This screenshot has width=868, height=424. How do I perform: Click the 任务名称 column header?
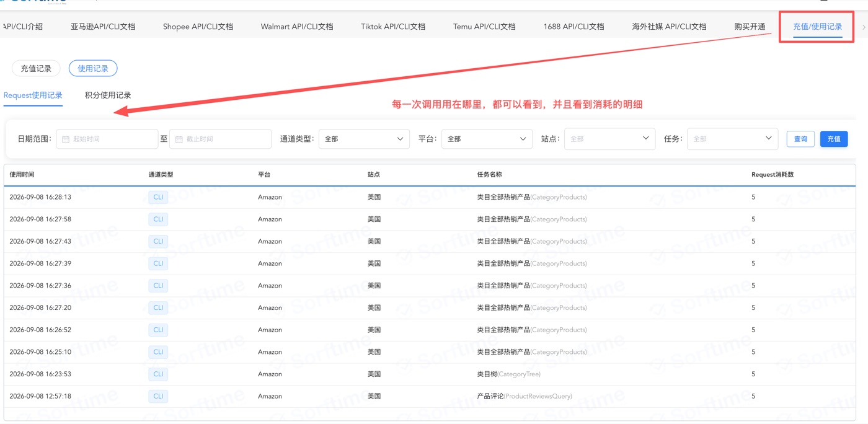[489, 175]
